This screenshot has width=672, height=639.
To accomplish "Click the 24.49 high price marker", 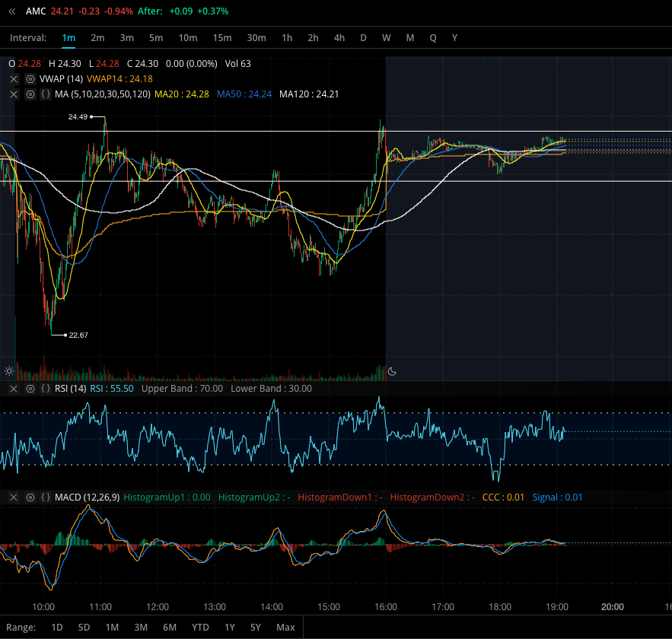I will click(x=78, y=117).
